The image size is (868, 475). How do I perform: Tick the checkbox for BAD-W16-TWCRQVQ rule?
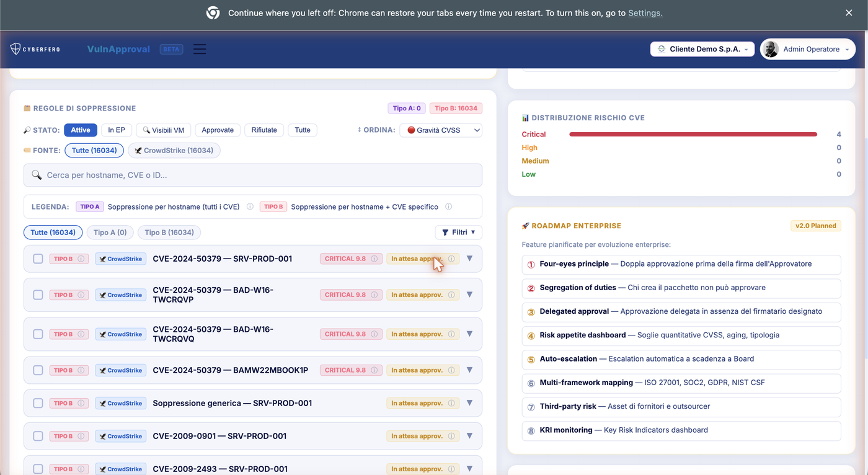click(38, 334)
